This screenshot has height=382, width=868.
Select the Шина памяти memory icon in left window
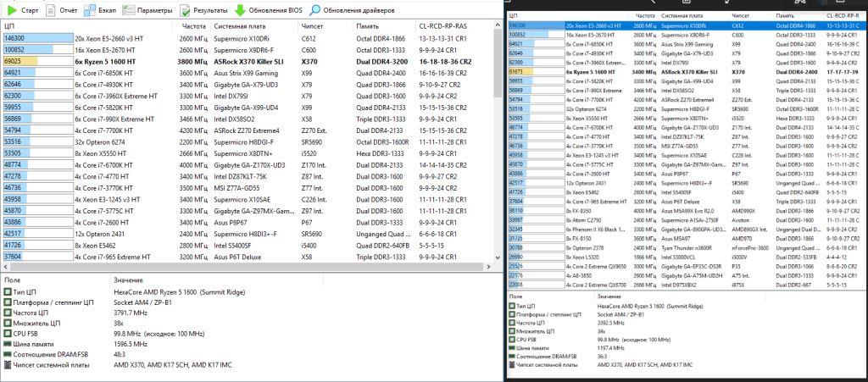point(7,345)
